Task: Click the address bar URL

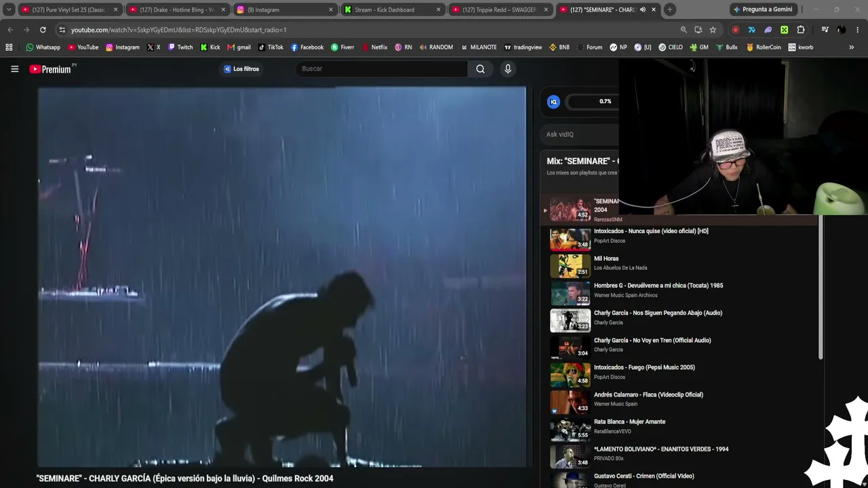Action: point(178,30)
